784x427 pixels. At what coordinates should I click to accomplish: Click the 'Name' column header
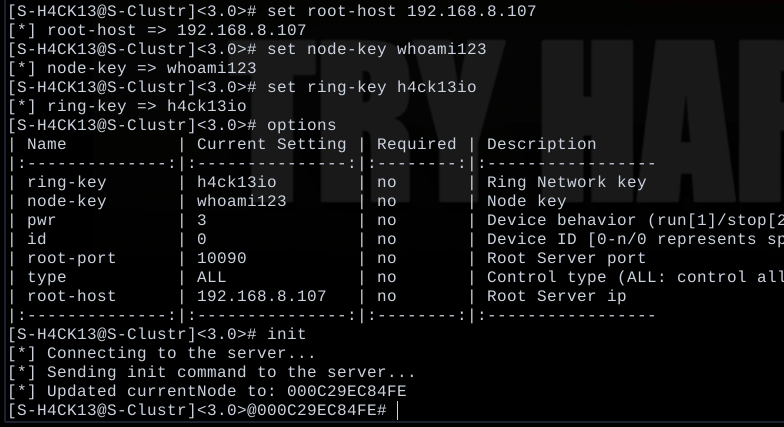[46, 144]
